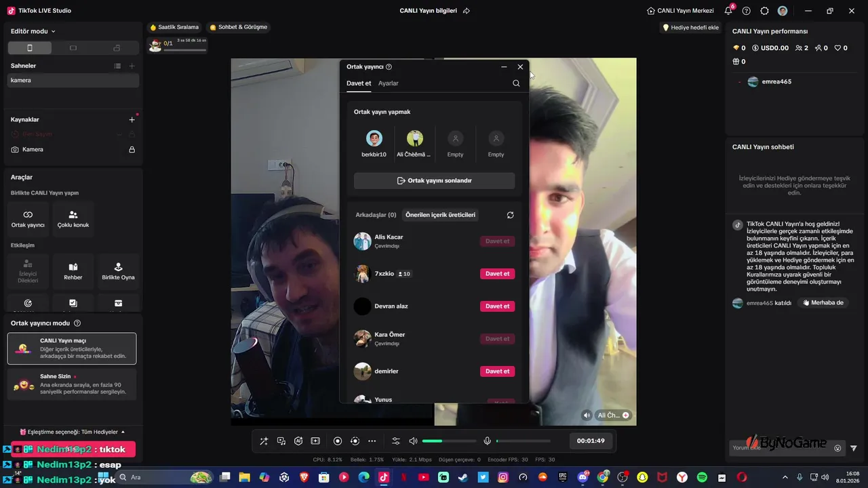Click Ortak yayını sonlandır button
This screenshot has width=868, height=488.
tap(434, 181)
